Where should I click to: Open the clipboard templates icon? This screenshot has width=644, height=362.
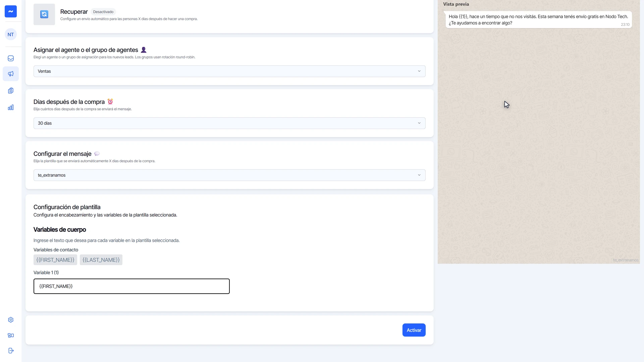point(11,90)
